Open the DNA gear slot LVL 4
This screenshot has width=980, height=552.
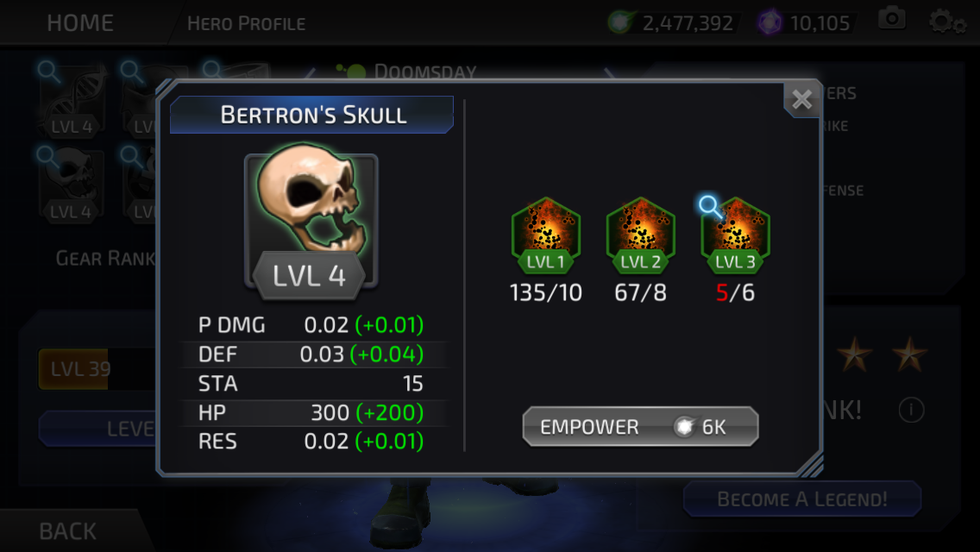coord(72,100)
